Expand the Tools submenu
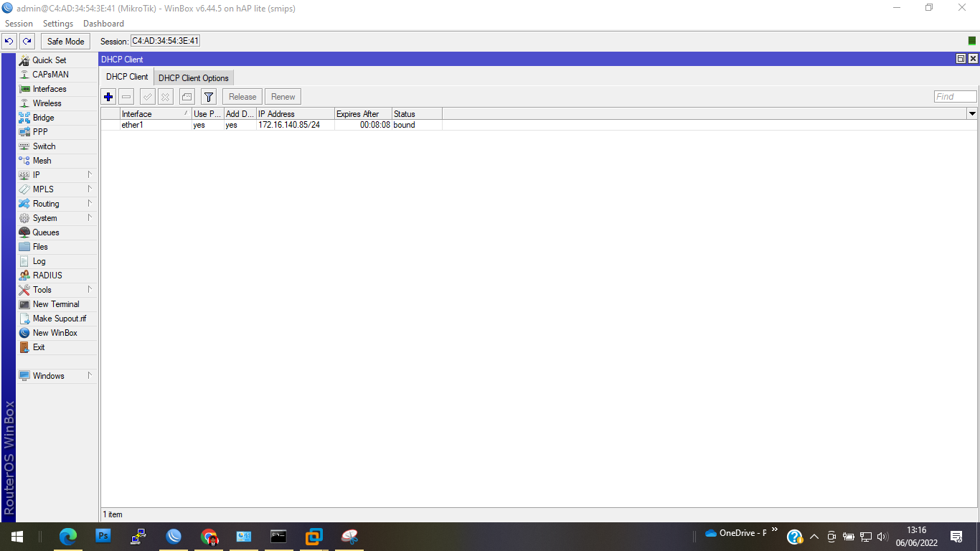Viewport: 980px width, 551px height. click(57, 290)
